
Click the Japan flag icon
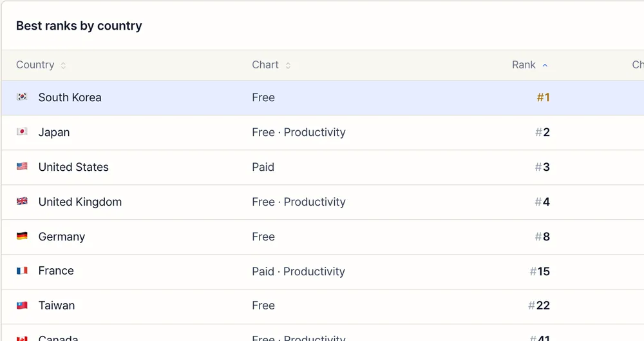22,132
